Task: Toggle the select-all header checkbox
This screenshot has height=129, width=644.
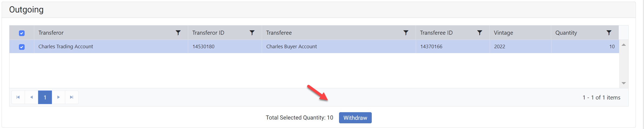Action: 22,33
